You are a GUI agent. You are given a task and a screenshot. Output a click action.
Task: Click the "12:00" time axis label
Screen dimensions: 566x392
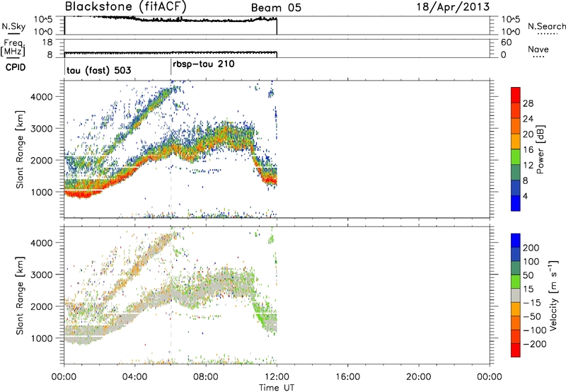click(x=277, y=377)
